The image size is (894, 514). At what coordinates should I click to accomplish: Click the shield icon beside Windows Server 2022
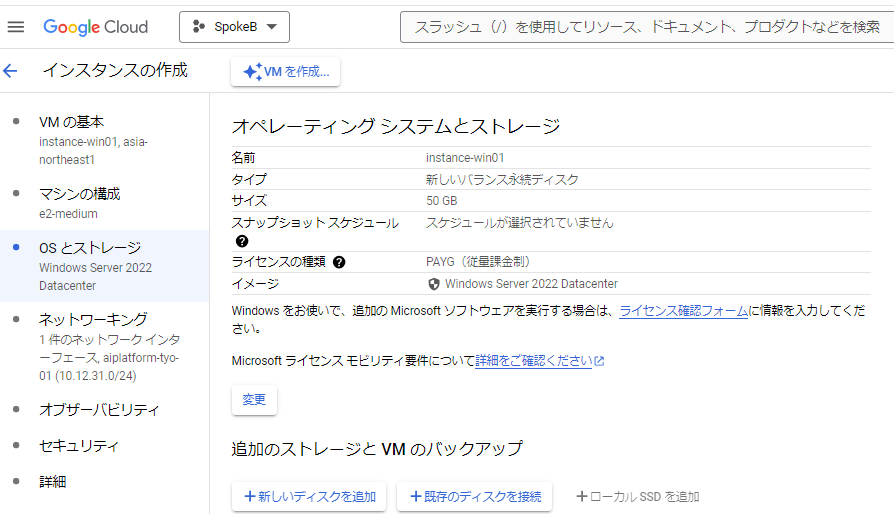[x=434, y=284]
